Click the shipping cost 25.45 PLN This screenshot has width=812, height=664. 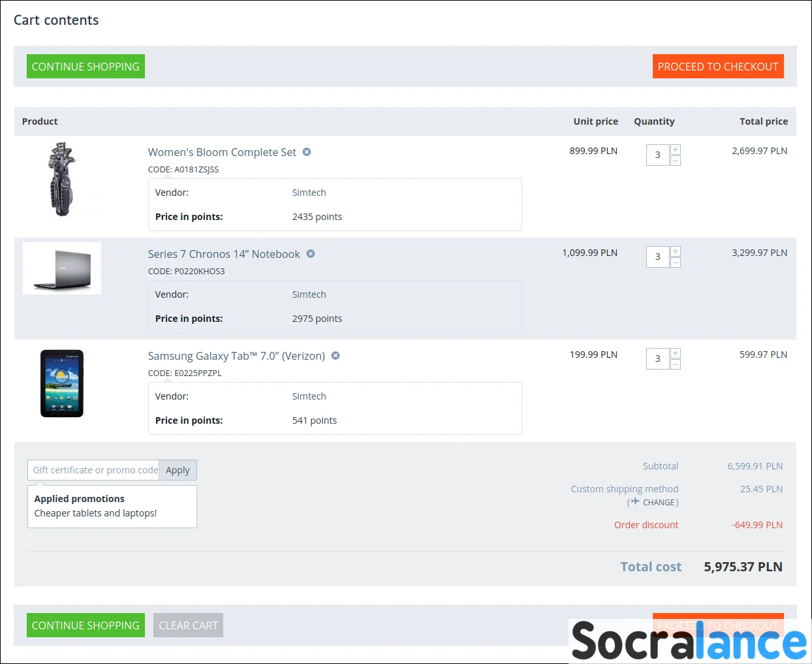(761, 489)
